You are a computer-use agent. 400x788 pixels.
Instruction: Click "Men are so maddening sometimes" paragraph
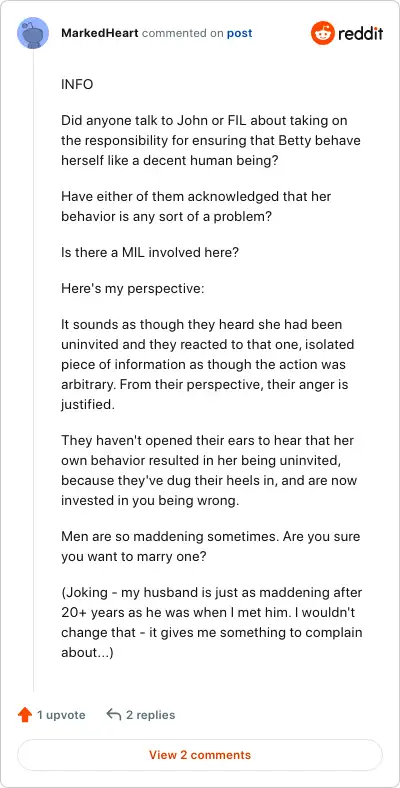pos(211,546)
